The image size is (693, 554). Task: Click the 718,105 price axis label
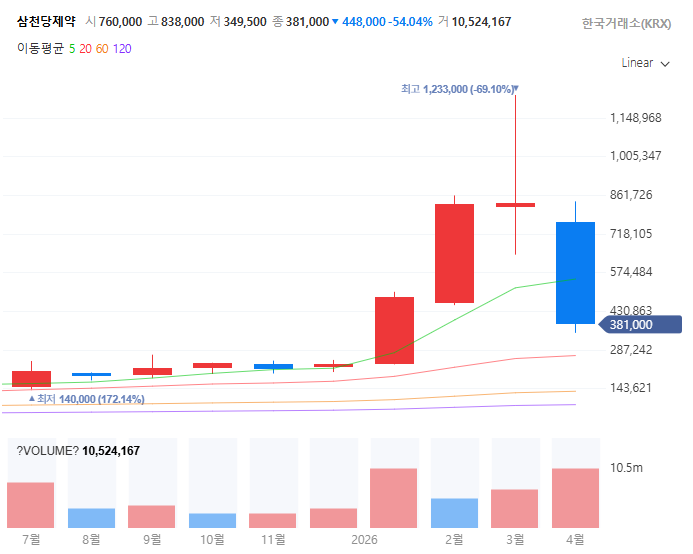click(x=631, y=234)
